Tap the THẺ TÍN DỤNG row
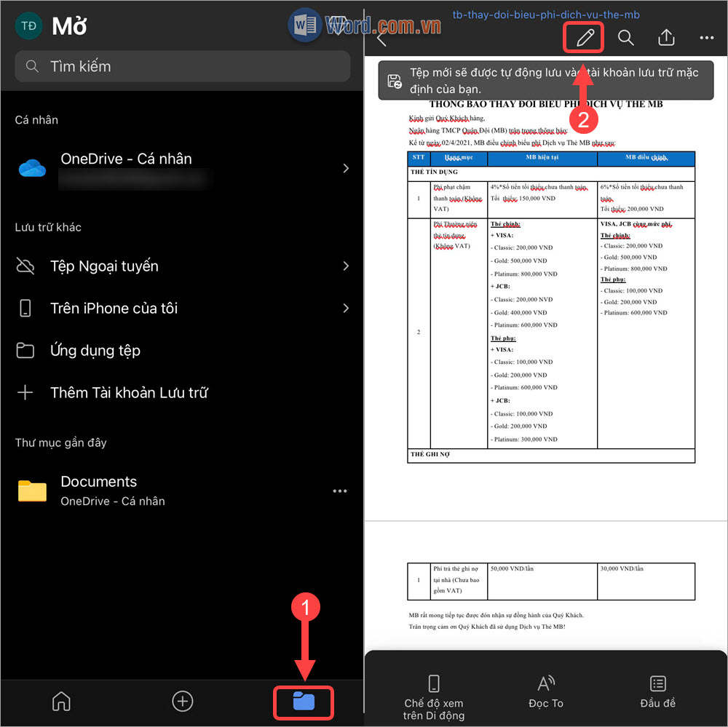 tap(551, 172)
